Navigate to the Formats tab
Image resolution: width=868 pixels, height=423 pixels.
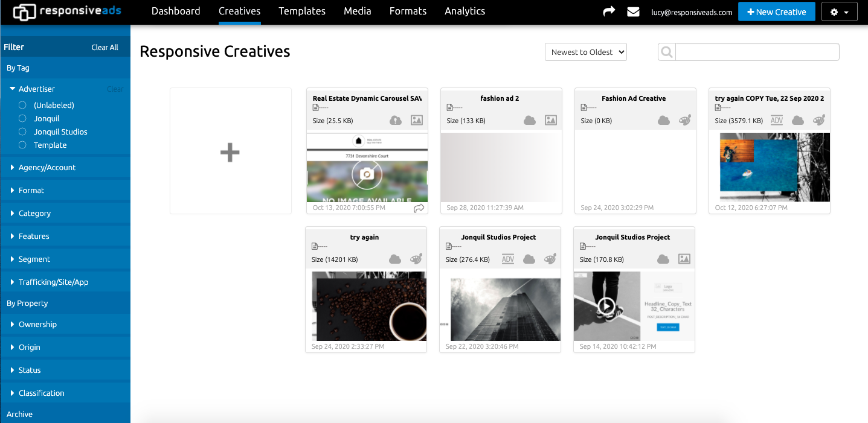point(408,11)
